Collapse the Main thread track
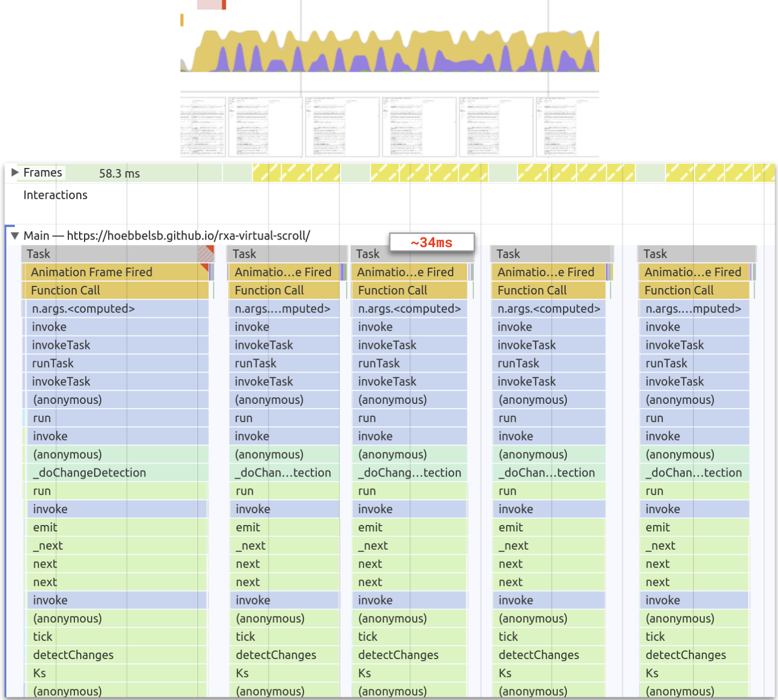The width and height of the screenshot is (778, 700). 15,236
